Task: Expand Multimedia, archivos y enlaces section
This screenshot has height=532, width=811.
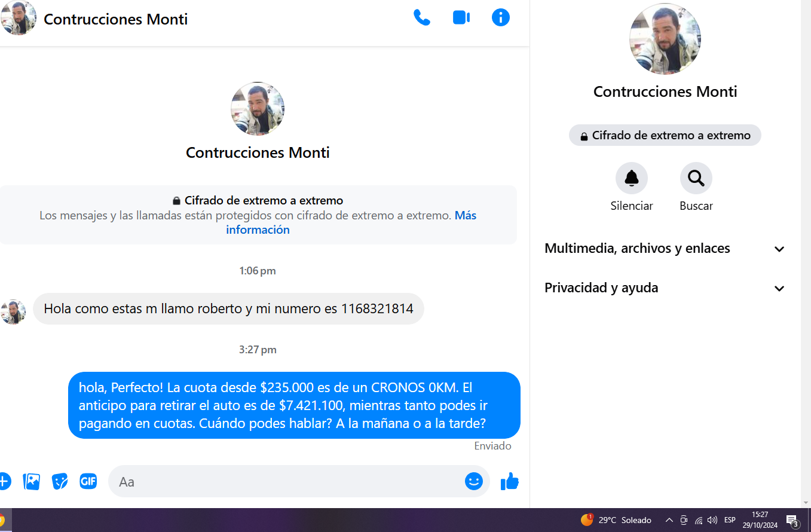Action: point(665,249)
